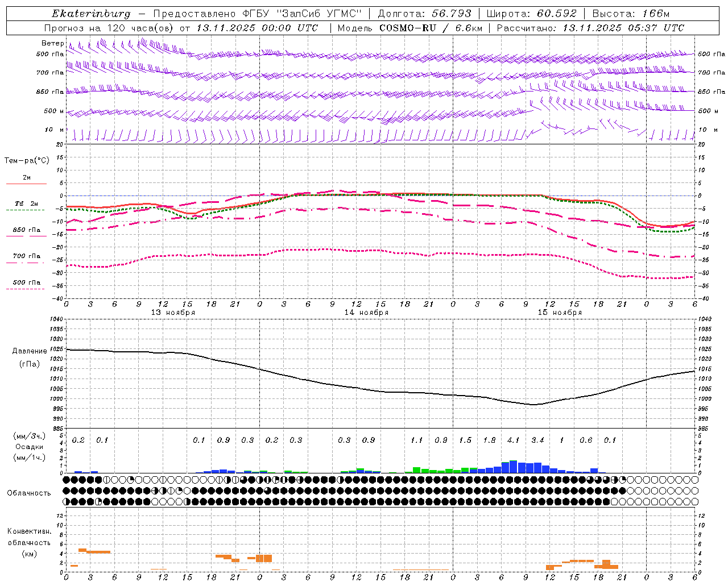Click the '2м' temperature legend entry
The image size is (728, 582).
27,177
